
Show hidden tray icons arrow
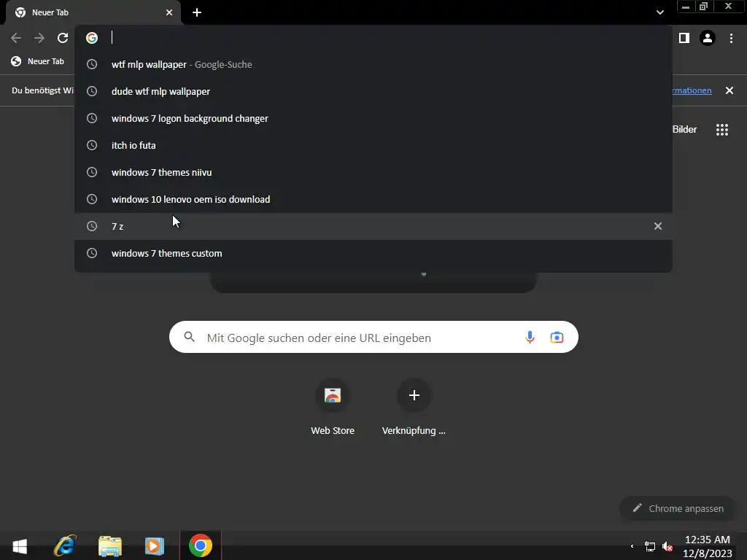(x=632, y=546)
